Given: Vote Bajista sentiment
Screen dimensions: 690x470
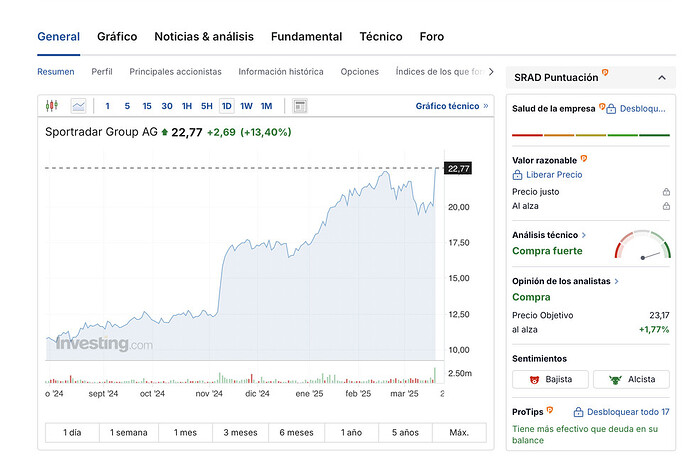Looking at the screenshot, I should coord(550,379).
